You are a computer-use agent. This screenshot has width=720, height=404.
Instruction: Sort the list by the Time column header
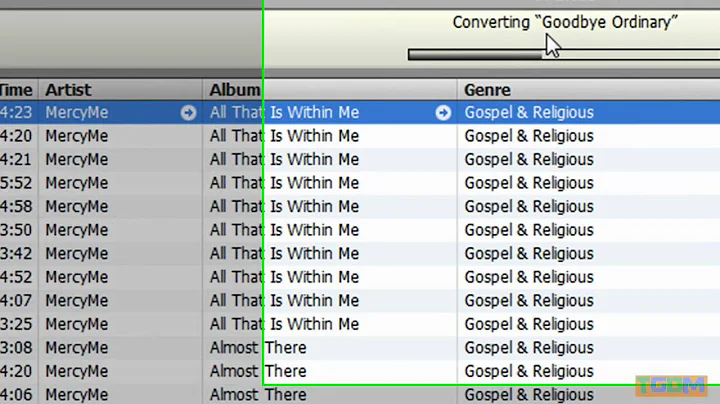pyautogui.click(x=16, y=90)
